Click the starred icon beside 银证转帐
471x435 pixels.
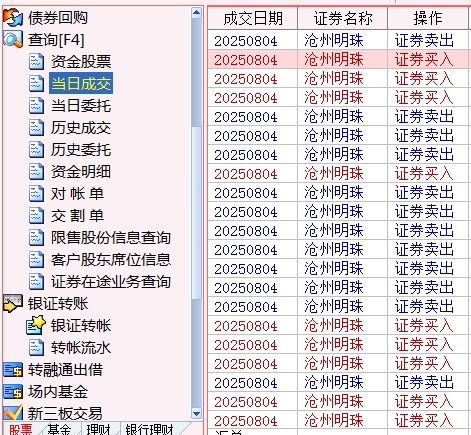coord(35,325)
